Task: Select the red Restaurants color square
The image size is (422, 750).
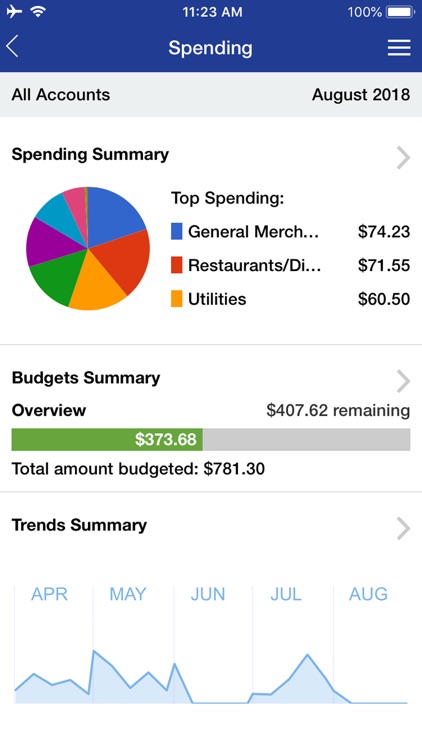Action: click(x=177, y=265)
